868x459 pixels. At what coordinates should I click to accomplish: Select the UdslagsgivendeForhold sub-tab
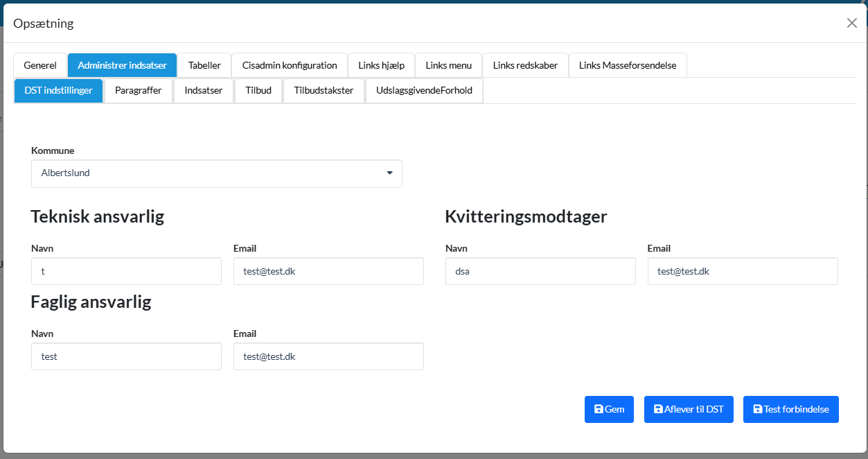pyautogui.click(x=424, y=90)
